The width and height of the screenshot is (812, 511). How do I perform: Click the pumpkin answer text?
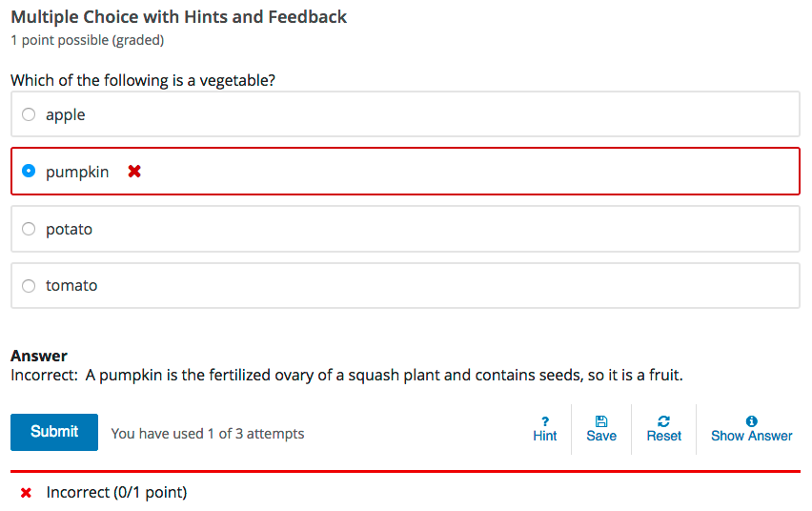pyautogui.click(x=77, y=172)
